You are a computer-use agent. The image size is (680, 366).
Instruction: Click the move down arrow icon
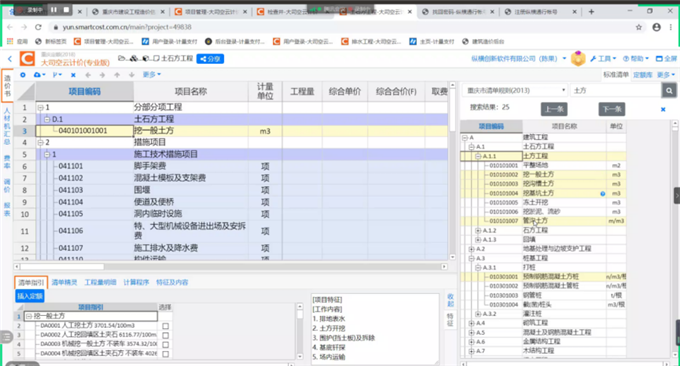pyautogui.click(x=132, y=75)
